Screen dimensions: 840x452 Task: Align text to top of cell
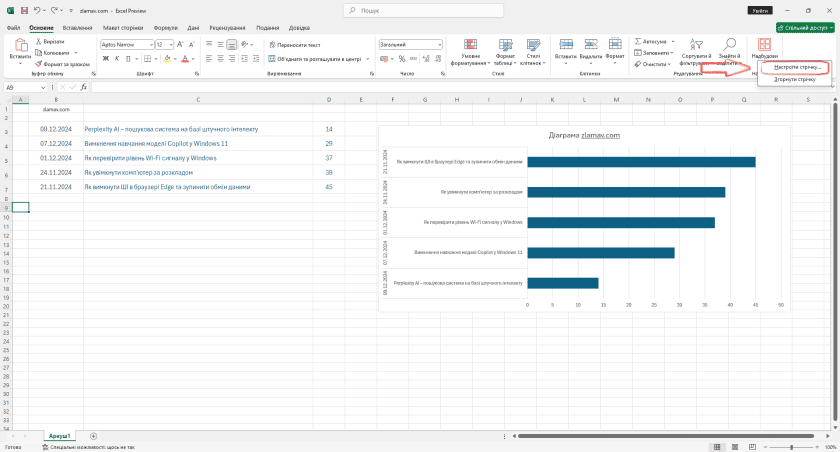(209, 44)
